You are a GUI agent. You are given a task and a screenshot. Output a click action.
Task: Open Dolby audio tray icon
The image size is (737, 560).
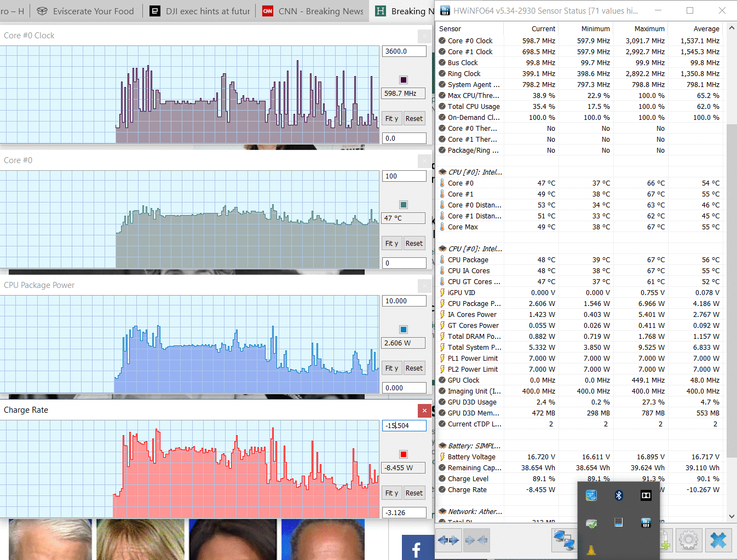pos(646,495)
